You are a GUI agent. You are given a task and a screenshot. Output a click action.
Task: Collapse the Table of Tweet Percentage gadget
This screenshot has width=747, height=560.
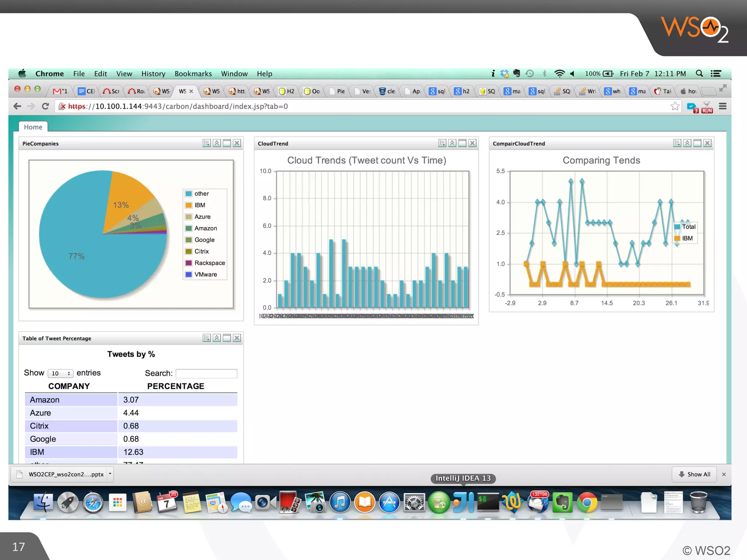(x=217, y=338)
